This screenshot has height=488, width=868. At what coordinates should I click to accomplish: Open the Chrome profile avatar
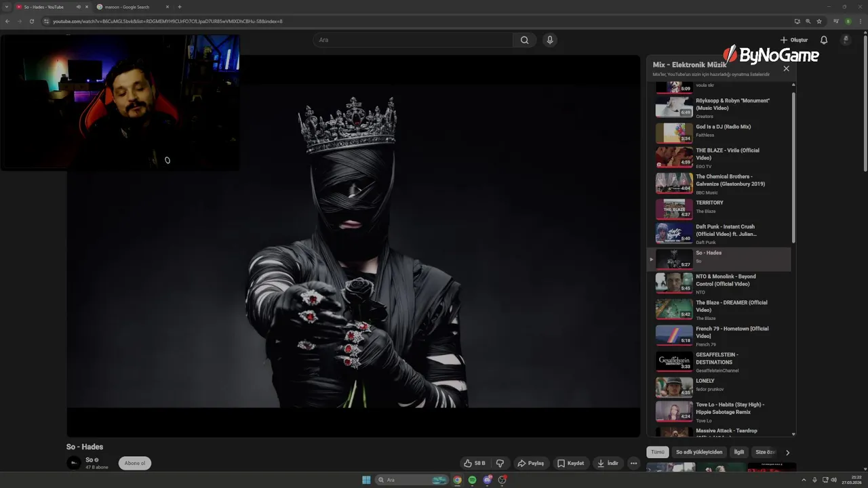click(848, 21)
